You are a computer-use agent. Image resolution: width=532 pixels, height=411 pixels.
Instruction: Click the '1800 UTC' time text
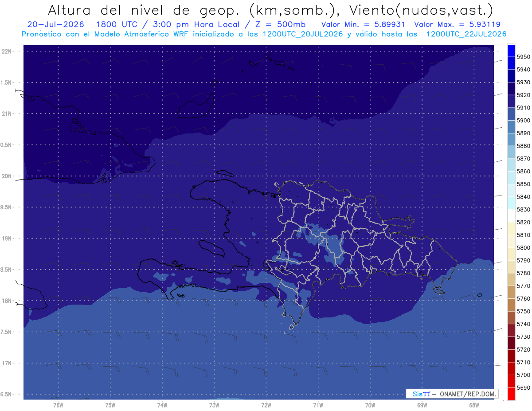(117, 24)
